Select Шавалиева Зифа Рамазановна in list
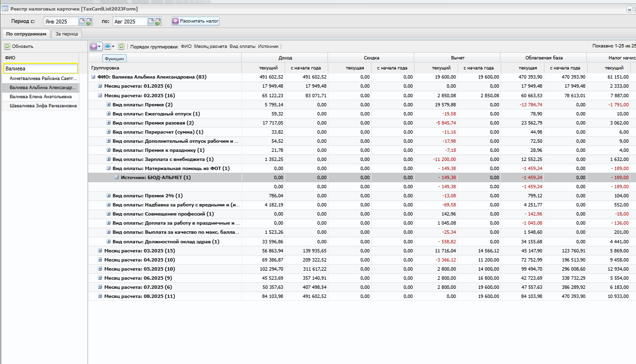 click(x=41, y=106)
